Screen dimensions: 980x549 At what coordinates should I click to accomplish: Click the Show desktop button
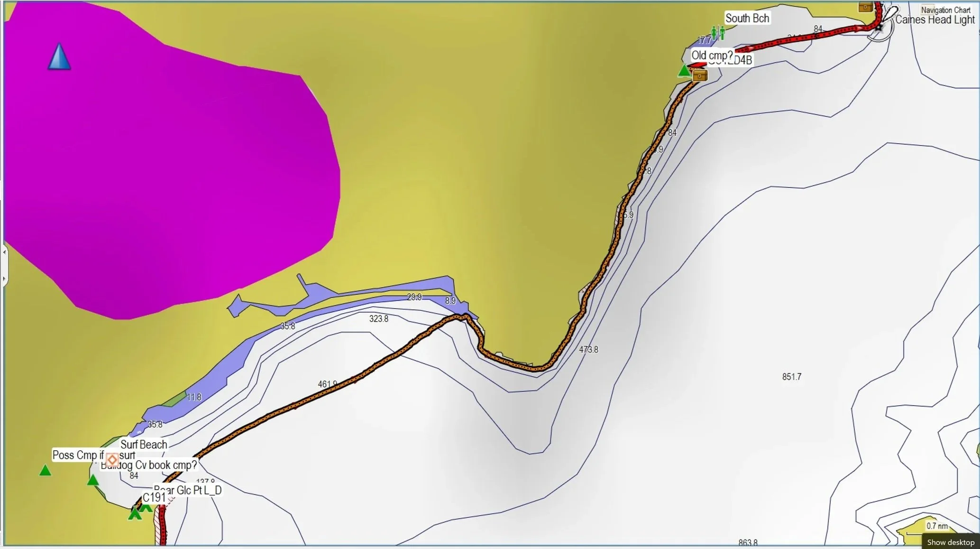950,542
